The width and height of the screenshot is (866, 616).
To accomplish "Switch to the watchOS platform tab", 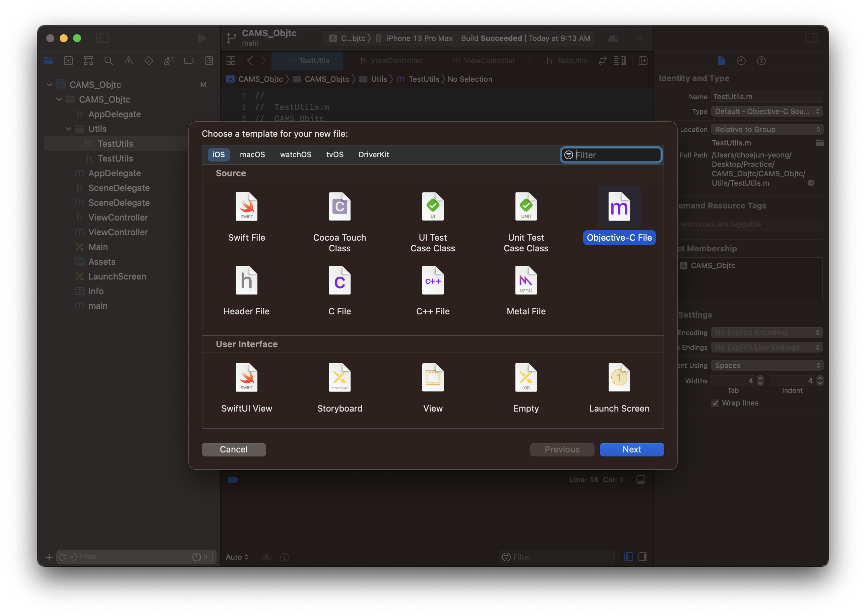I will coord(296,155).
